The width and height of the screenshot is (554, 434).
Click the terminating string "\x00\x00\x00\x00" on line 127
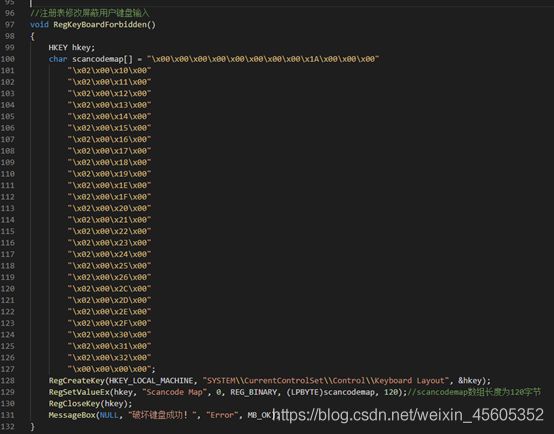(x=110, y=369)
